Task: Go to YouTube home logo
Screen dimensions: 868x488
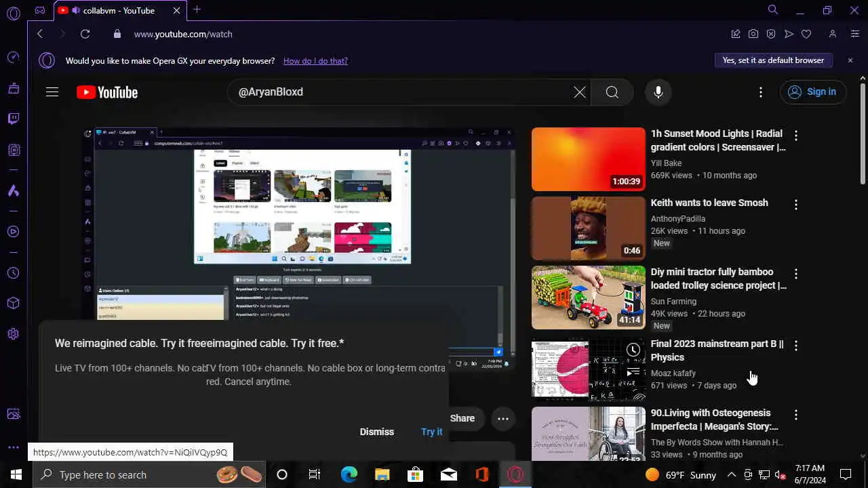Action: click(107, 92)
